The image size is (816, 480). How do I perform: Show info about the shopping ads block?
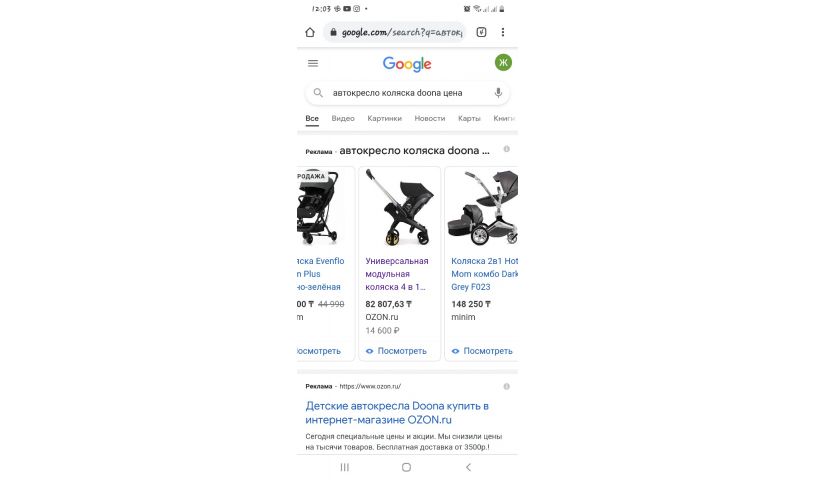coord(506,149)
